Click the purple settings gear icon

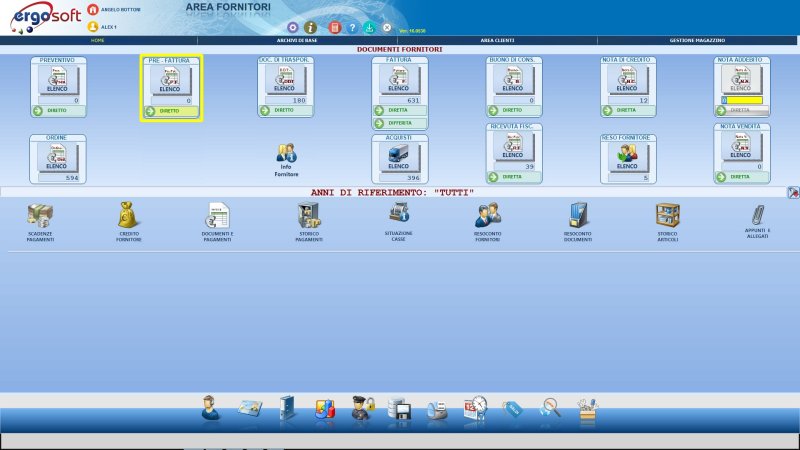[292, 28]
